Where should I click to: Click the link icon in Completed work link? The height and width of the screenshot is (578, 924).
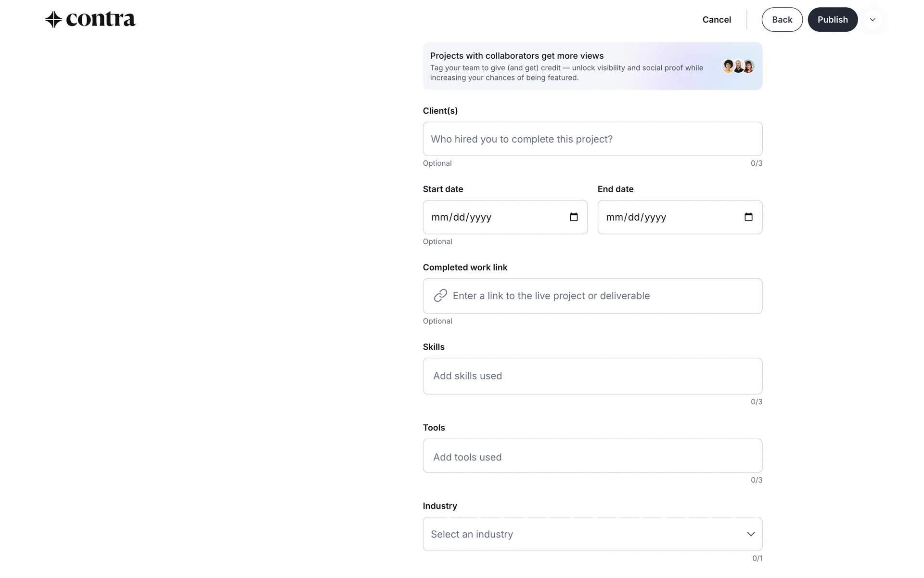coord(440,296)
